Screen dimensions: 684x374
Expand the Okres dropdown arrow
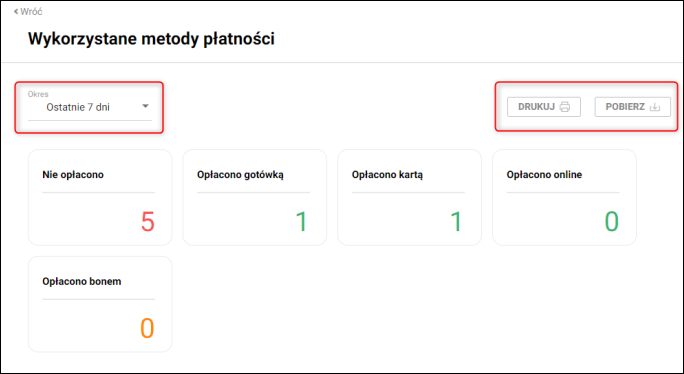point(145,106)
